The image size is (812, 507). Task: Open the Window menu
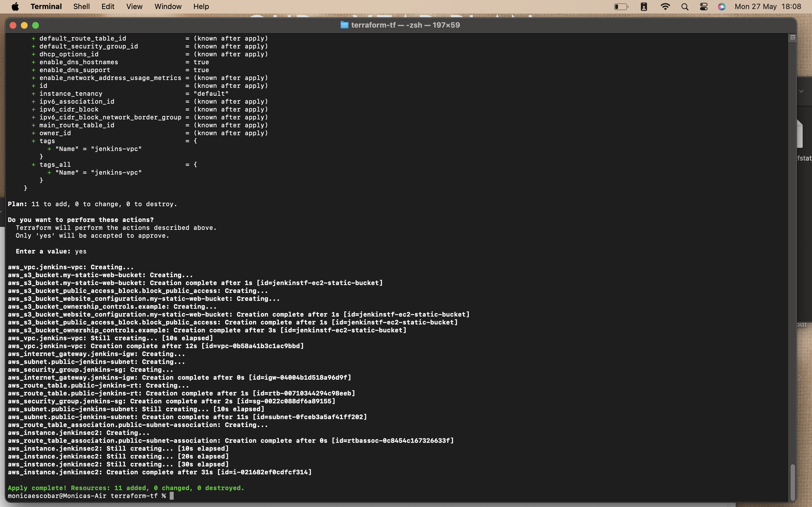tap(167, 6)
